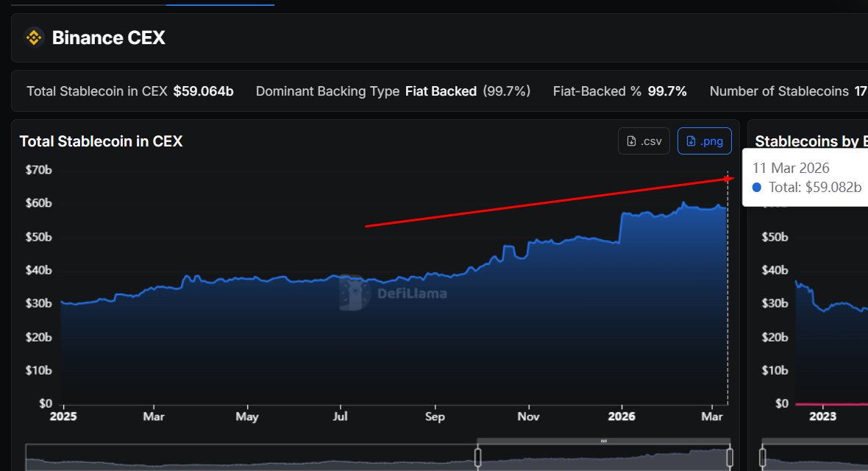Click the $70b y-axis label
Image resolution: width=868 pixels, height=471 pixels.
coord(39,169)
